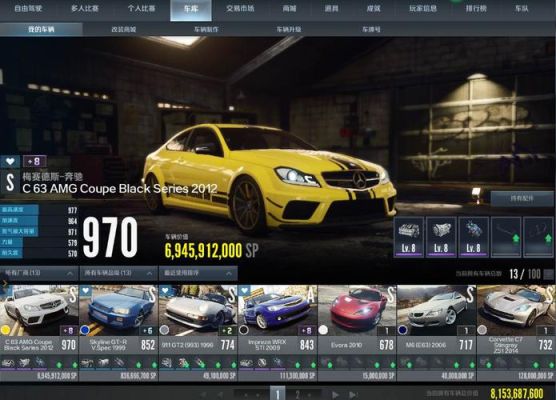The height and width of the screenshot is (400, 556).
Task: Click the 970 overall rating number
Action: (x=110, y=237)
